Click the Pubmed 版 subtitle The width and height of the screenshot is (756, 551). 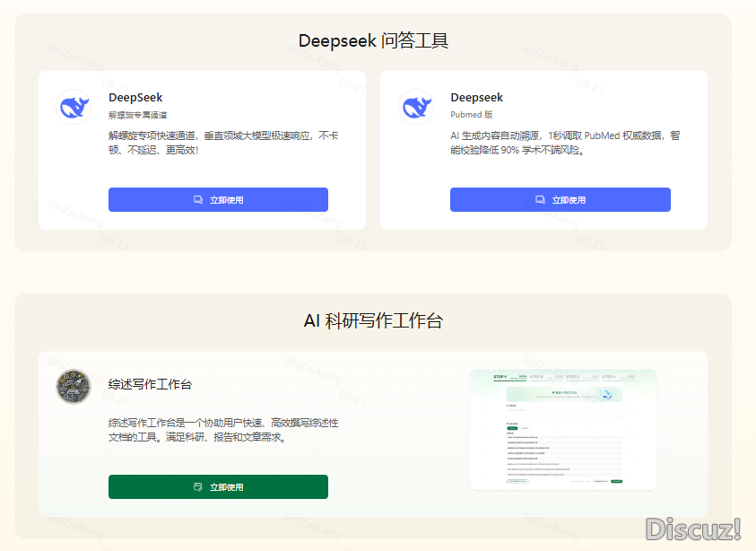click(471, 114)
